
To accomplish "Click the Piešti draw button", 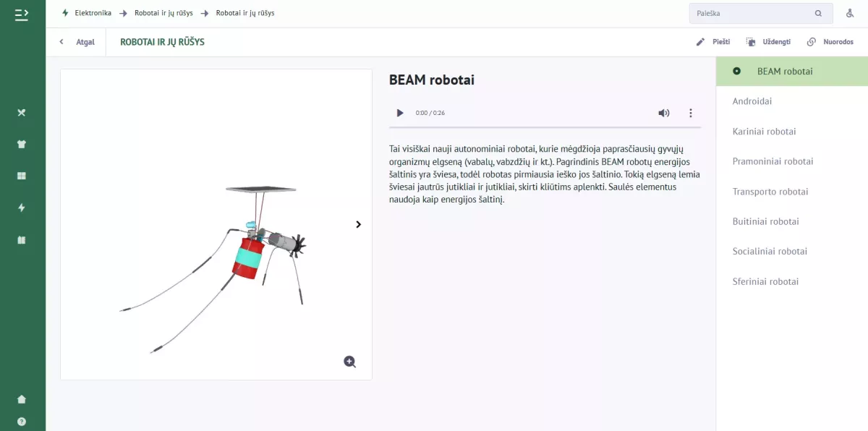I will (x=713, y=42).
